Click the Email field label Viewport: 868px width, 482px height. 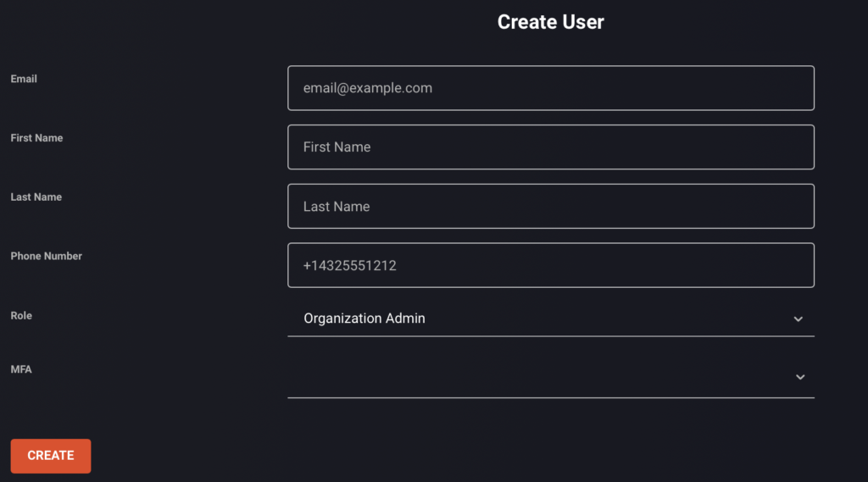tap(24, 79)
